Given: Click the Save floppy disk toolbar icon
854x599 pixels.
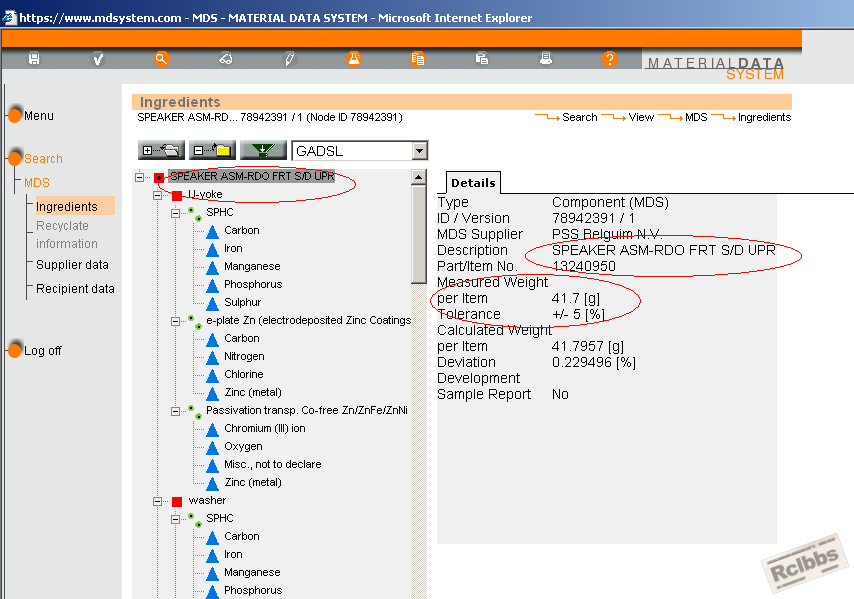Looking at the screenshot, I should point(34,59).
